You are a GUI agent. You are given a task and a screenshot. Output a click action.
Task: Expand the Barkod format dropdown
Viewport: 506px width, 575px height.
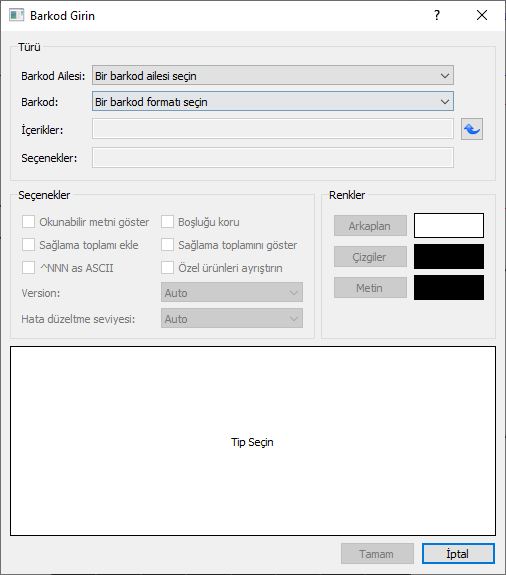point(273,102)
